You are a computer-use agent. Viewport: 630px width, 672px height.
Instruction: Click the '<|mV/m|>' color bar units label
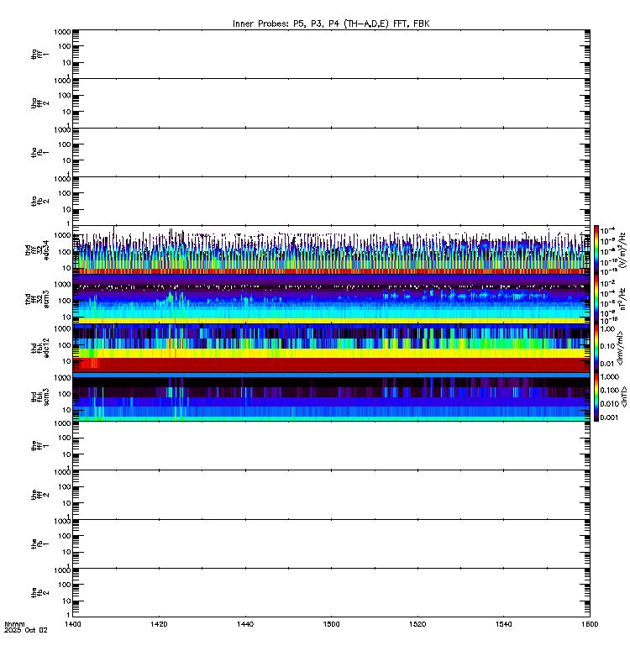point(620,348)
